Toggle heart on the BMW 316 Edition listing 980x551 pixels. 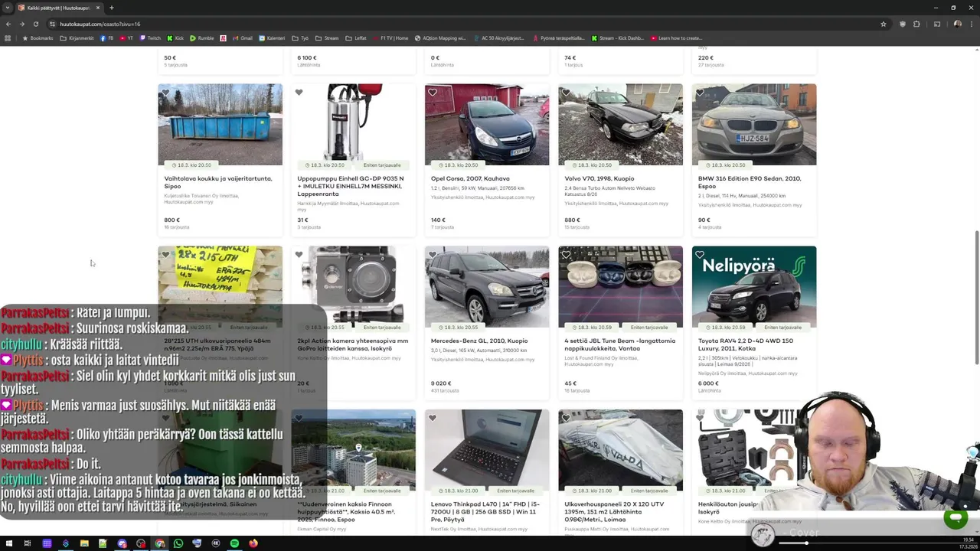[x=700, y=93]
